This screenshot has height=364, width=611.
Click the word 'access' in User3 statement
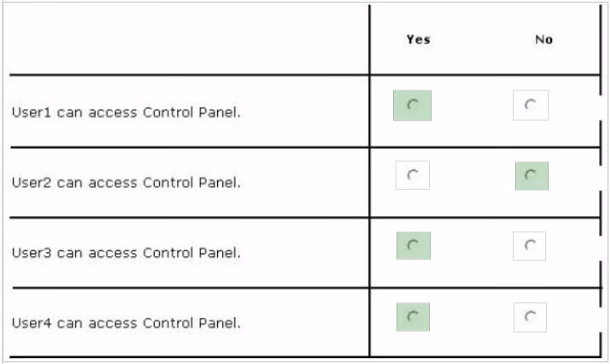click(113, 253)
